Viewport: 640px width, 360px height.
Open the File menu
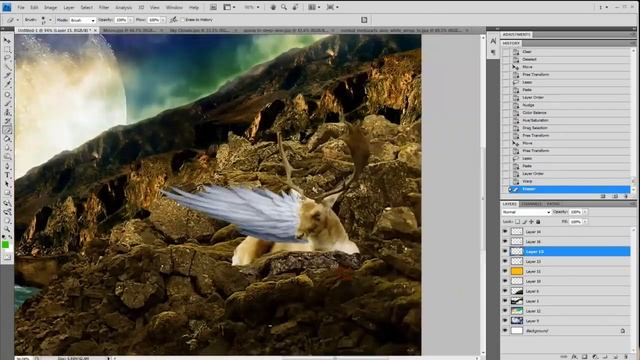tap(21, 7)
